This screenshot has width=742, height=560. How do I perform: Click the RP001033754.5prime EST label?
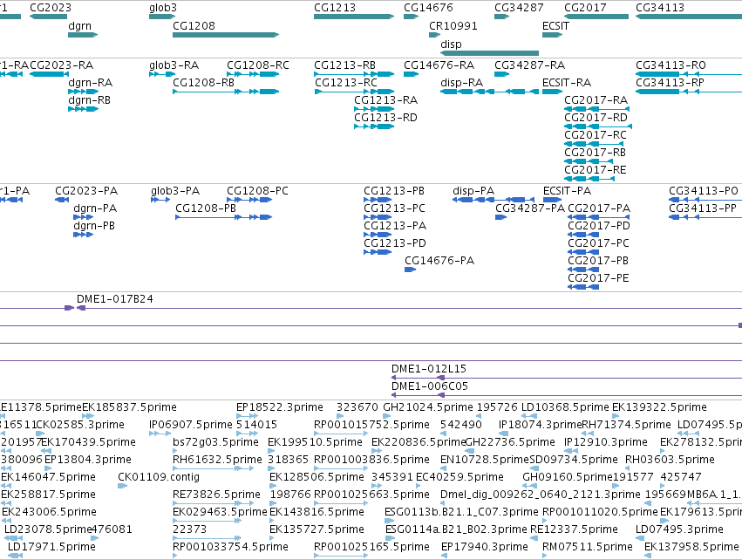point(230,547)
